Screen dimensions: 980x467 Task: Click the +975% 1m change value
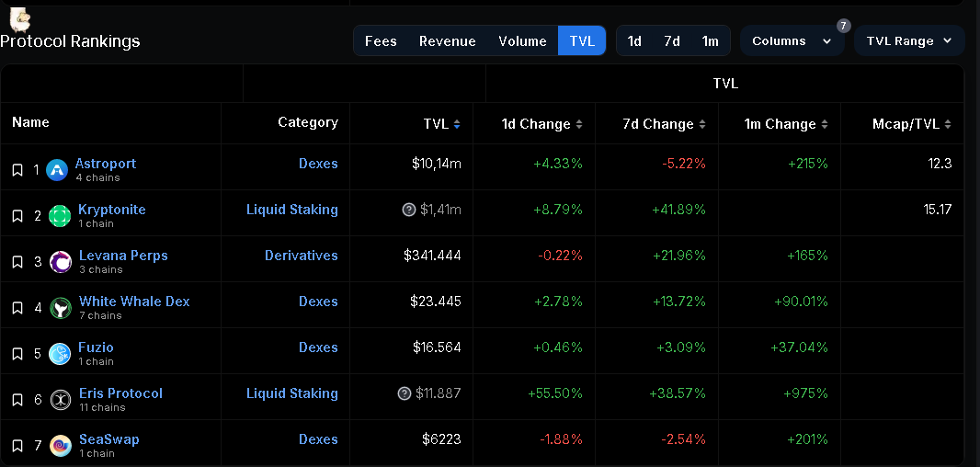(805, 393)
